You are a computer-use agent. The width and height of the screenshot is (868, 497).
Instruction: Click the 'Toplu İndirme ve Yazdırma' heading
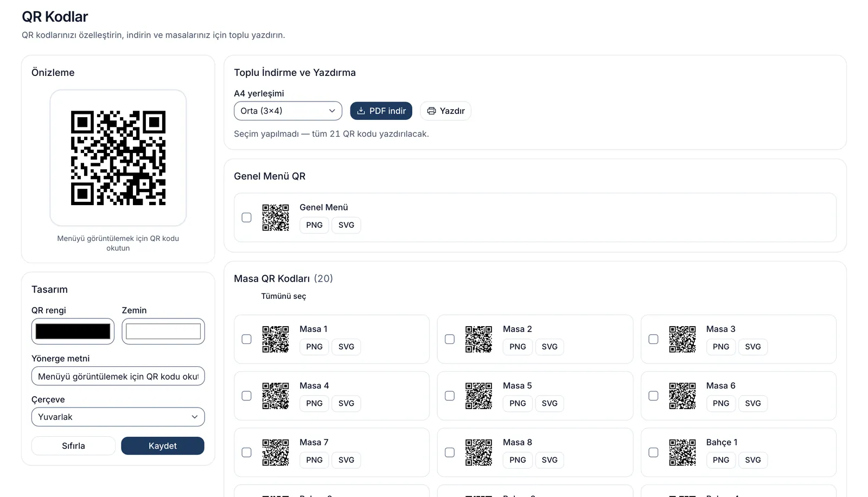click(x=295, y=73)
